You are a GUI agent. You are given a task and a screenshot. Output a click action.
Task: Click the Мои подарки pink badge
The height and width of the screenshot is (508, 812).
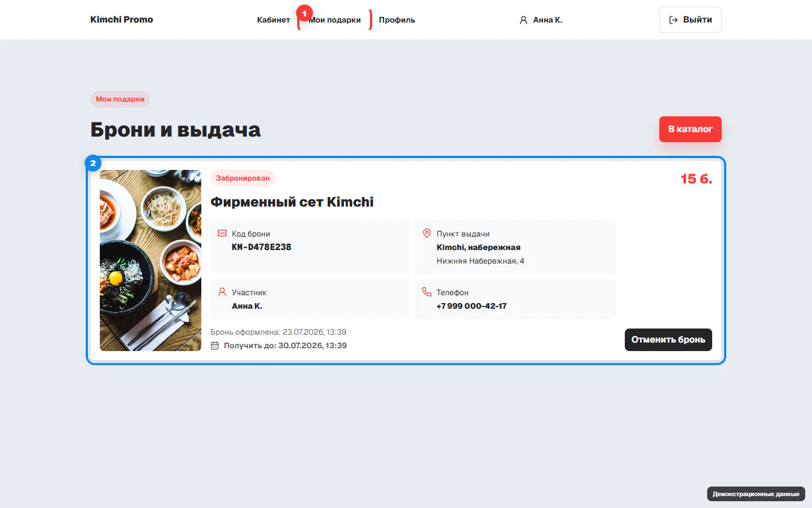pyautogui.click(x=120, y=99)
